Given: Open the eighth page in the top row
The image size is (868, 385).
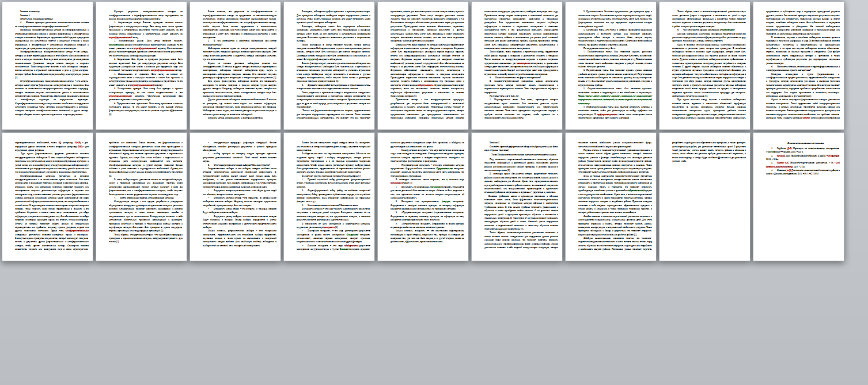Looking at the screenshot, I should (704, 66).
